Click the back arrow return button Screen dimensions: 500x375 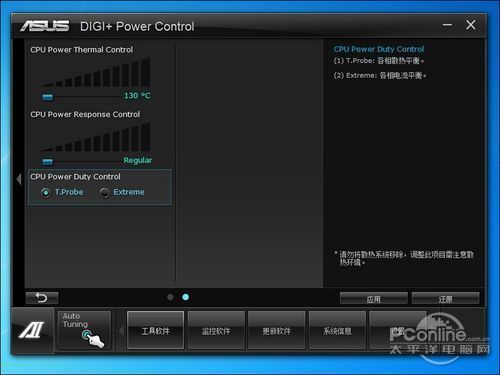[42, 298]
